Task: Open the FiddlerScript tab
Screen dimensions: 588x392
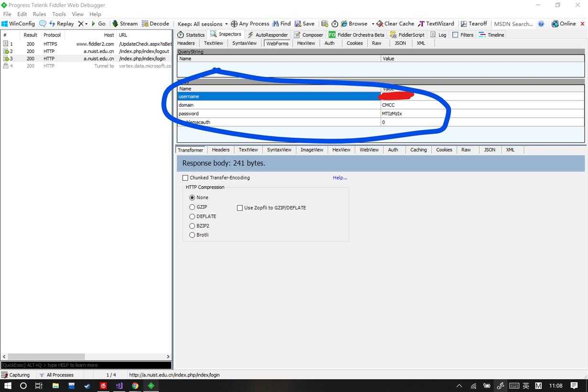Action: coord(407,35)
